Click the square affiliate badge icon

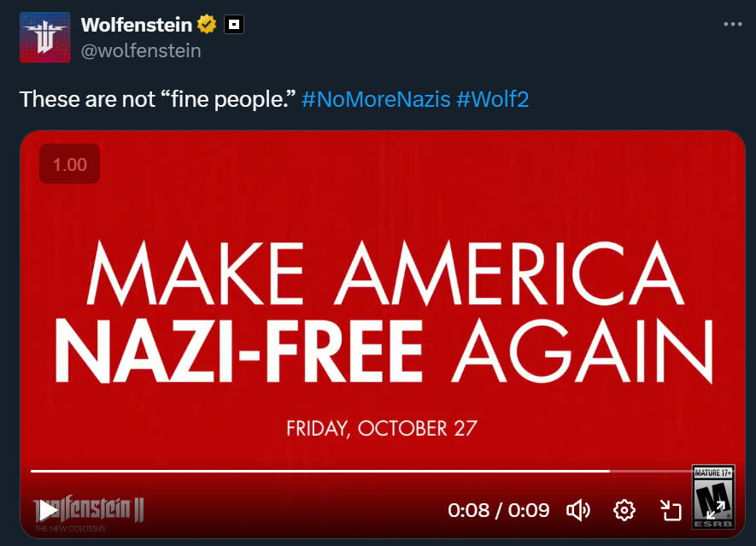[233, 25]
